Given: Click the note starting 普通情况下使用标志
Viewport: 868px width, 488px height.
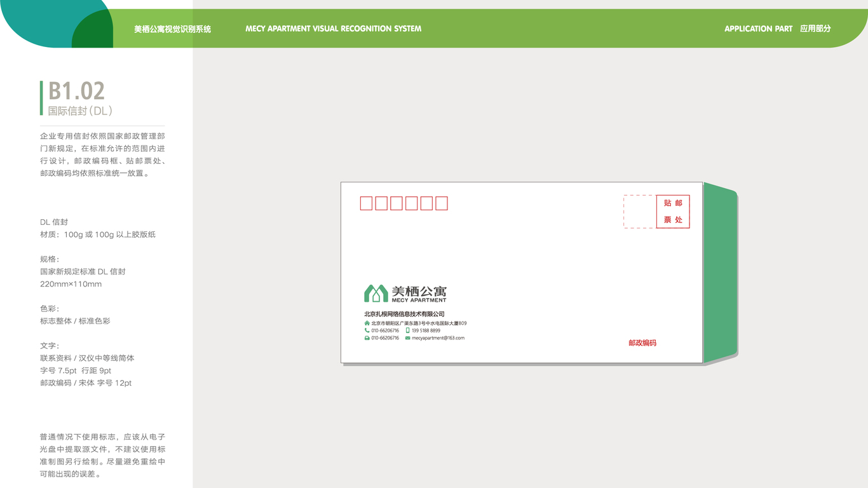Looking at the screenshot, I should pyautogui.click(x=103, y=456).
